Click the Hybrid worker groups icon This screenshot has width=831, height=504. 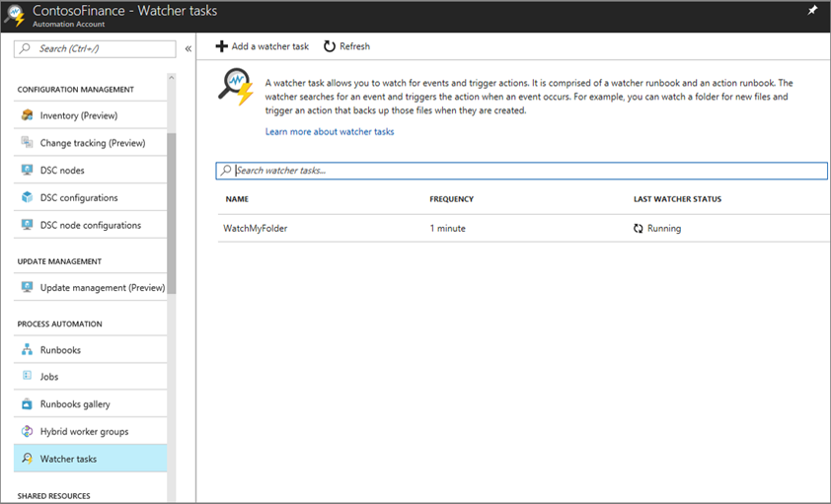point(27,431)
